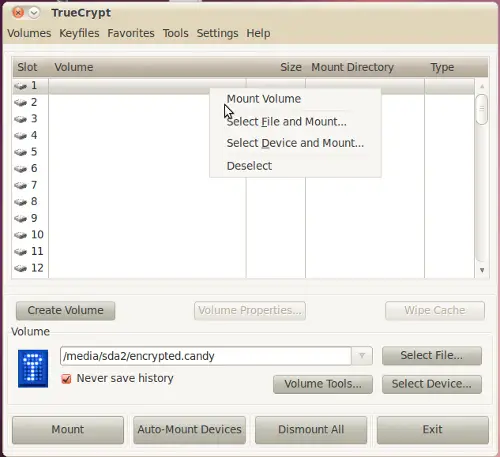
Task: Open the Tools menu
Action: [x=176, y=33]
